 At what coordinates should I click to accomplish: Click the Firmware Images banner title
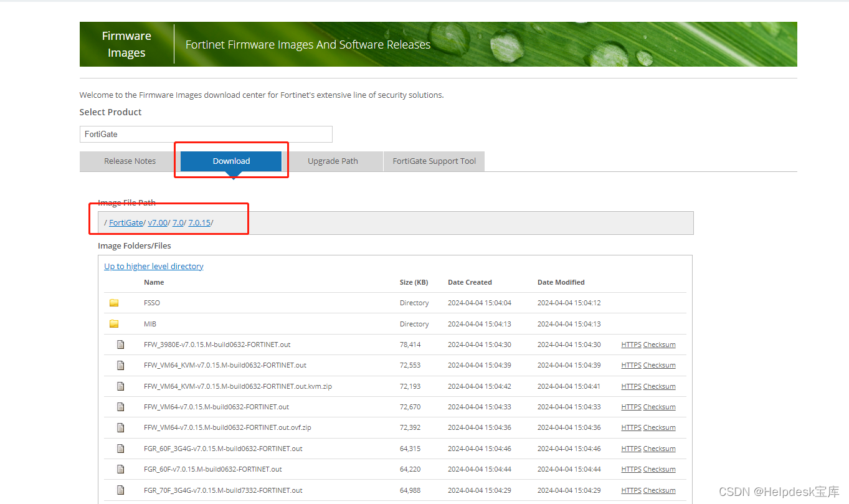pos(126,44)
